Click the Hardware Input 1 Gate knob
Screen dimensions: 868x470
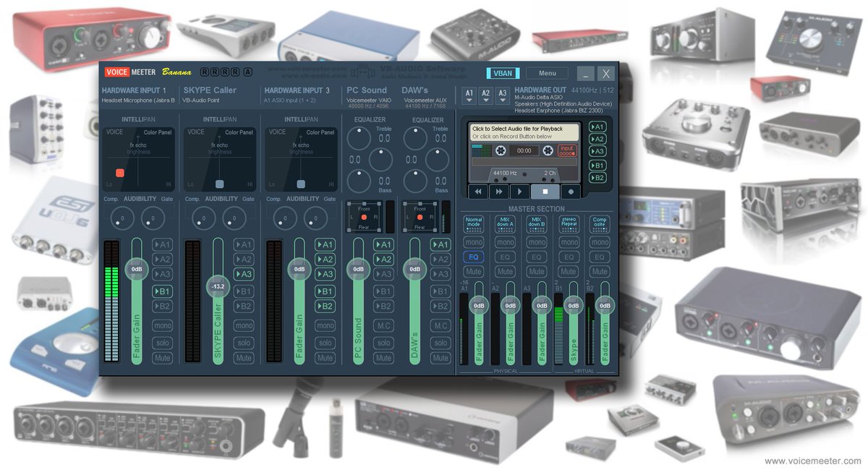click(153, 217)
